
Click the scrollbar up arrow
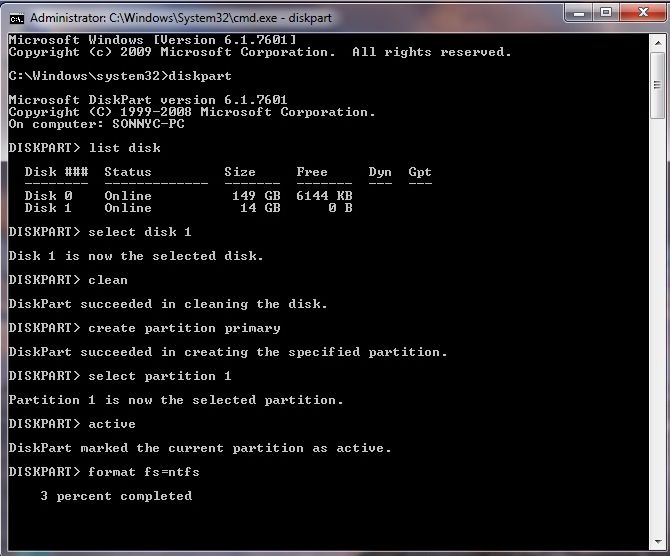658,43
